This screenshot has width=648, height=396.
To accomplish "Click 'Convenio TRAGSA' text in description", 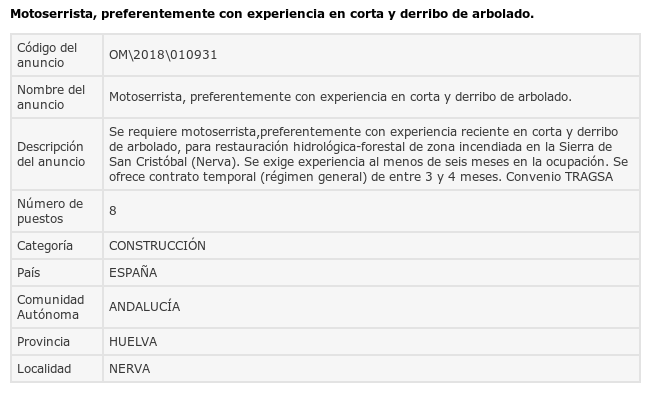I will click(559, 177).
